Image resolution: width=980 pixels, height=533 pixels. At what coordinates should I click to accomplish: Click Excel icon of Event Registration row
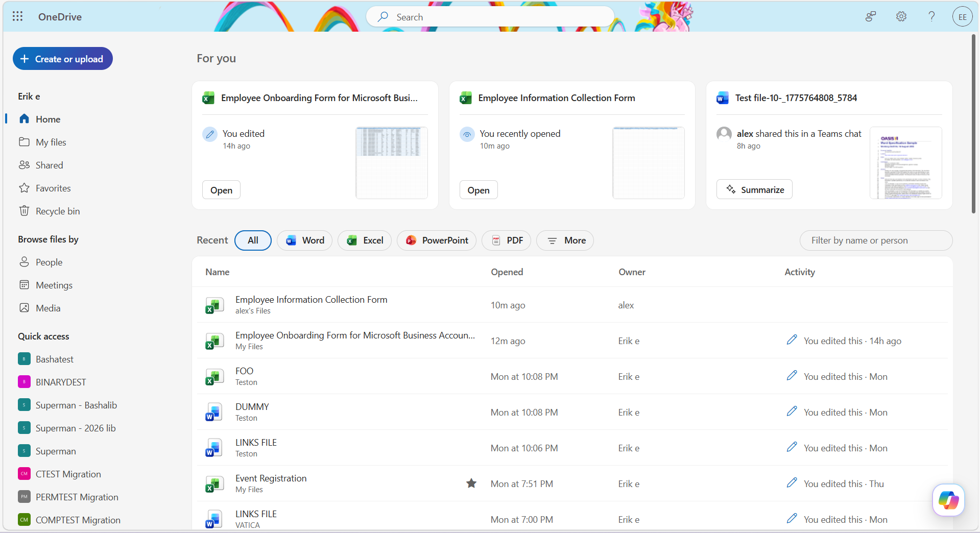(x=214, y=484)
